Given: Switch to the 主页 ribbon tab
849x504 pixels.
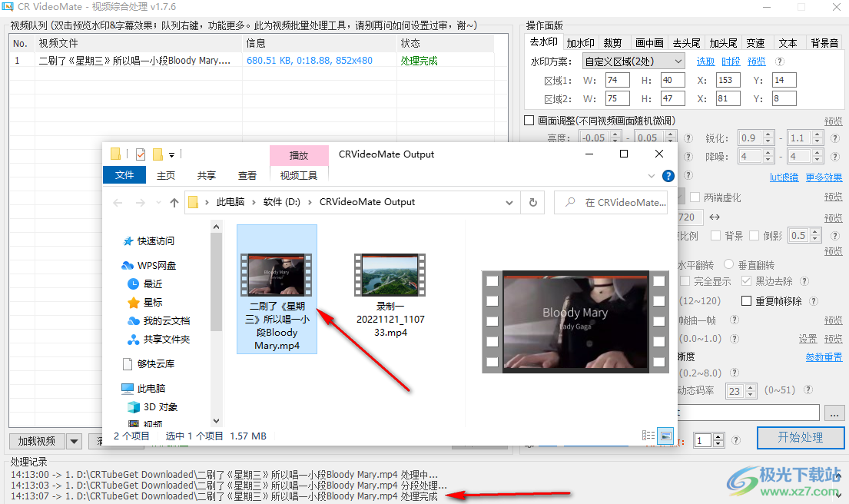Looking at the screenshot, I should pyautogui.click(x=166, y=175).
